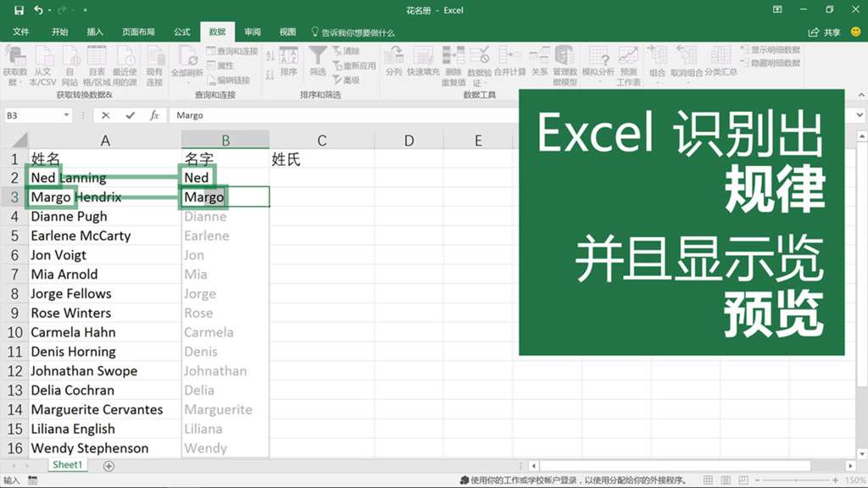Reapply the filter with 重新应用
This screenshot has width=868, height=488.
354,65
